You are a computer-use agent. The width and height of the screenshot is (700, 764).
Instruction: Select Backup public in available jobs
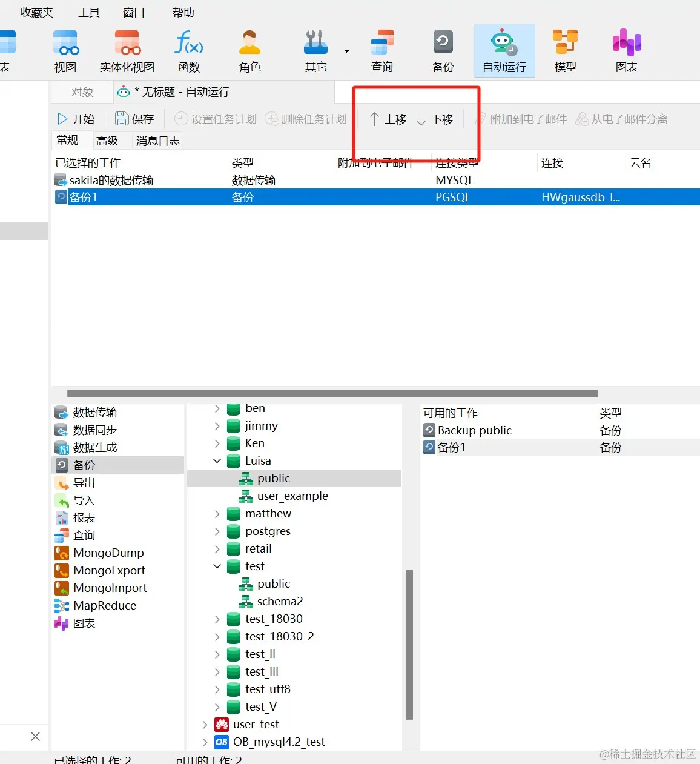[560, 431]
